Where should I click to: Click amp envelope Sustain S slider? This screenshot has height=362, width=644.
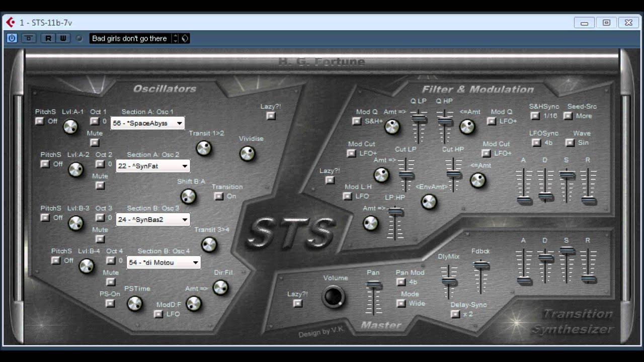[567, 265]
